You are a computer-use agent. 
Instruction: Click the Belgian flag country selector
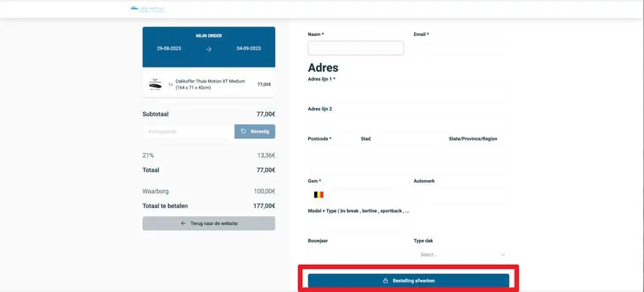319,195
